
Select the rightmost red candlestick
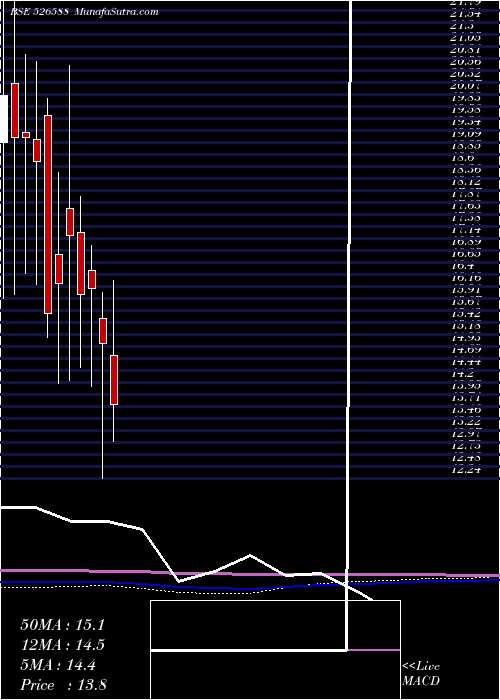(114, 380)
